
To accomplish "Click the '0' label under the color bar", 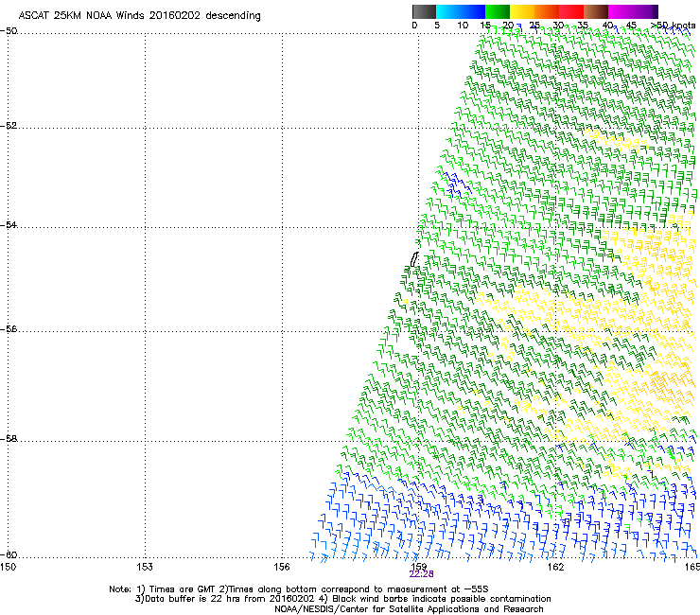I will tap(414, 26).
